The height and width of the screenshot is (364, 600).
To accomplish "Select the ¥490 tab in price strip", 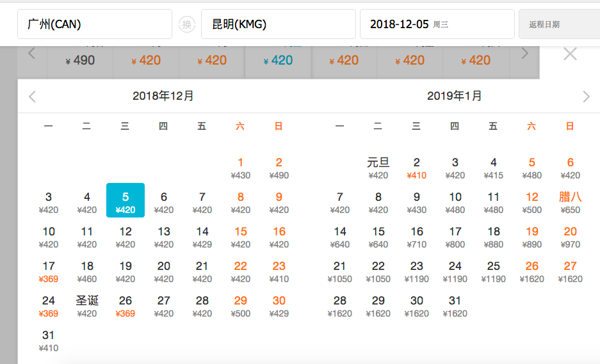I will click(81, 61).
